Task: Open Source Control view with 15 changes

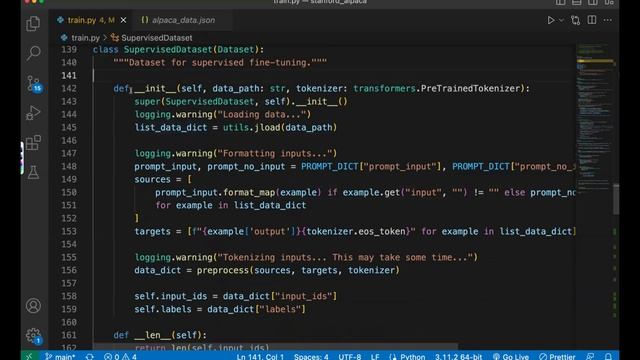Action: coord(33,83)
